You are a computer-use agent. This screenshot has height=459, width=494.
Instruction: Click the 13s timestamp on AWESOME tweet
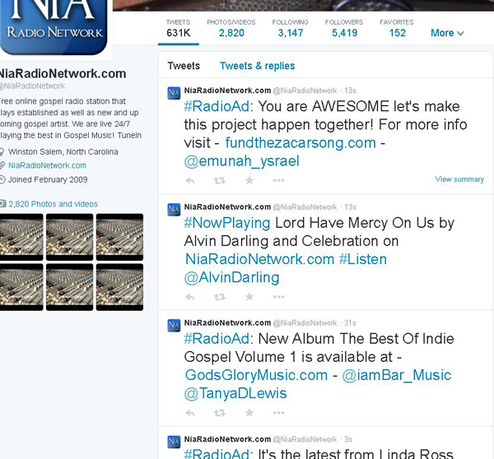(x=350, y=91)
